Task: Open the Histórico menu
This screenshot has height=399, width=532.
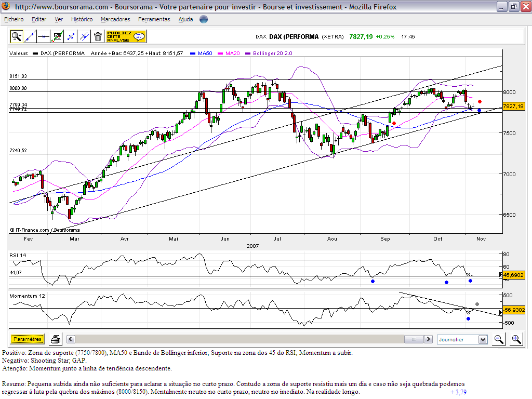Action: (x=82, y=19)
